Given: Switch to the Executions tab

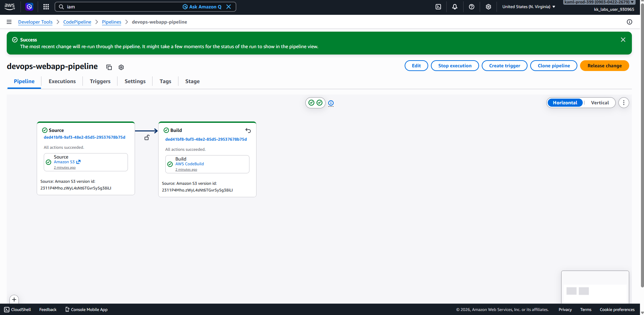Looking at the screenshot, I should point(62,81).
